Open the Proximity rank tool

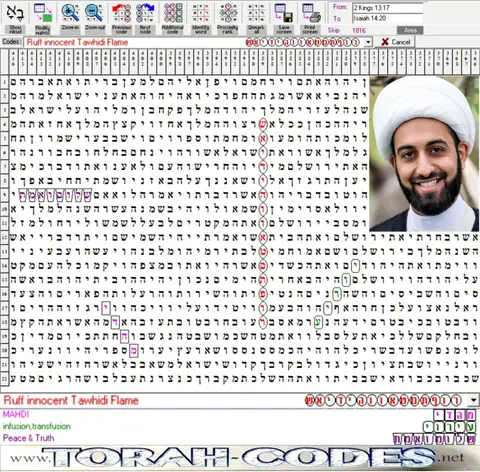(x=228, y=13)
